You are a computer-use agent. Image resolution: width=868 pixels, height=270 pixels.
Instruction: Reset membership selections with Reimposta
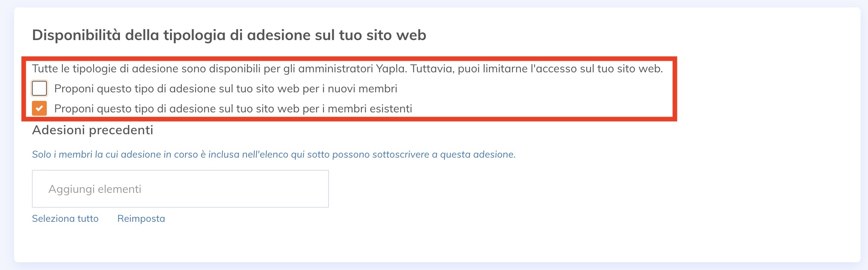[141, 218]
